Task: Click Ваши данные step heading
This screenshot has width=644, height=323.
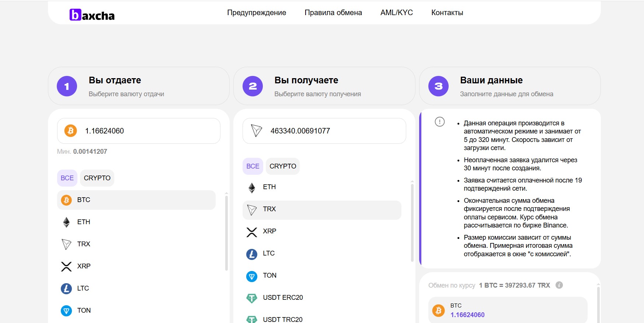Action: [x=491, y=80]
